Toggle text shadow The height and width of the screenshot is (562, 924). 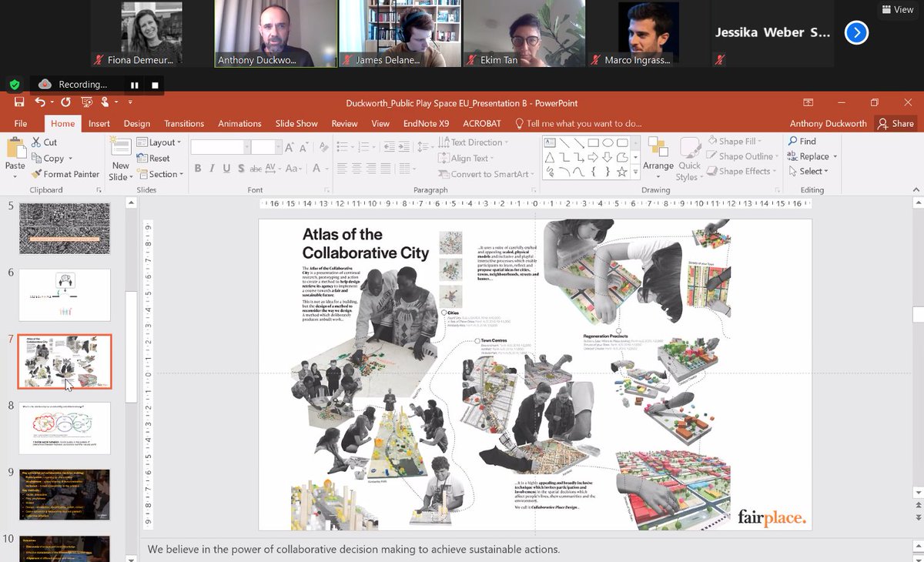241,168
